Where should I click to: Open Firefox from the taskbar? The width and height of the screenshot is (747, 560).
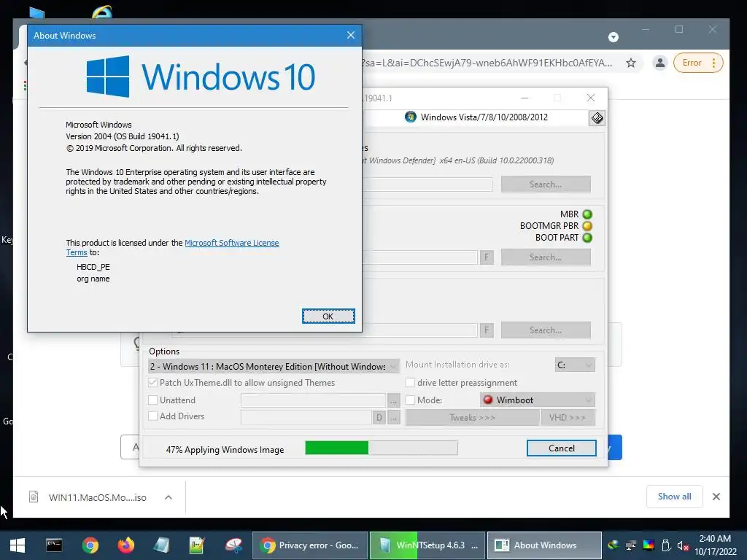click(125, 545)
